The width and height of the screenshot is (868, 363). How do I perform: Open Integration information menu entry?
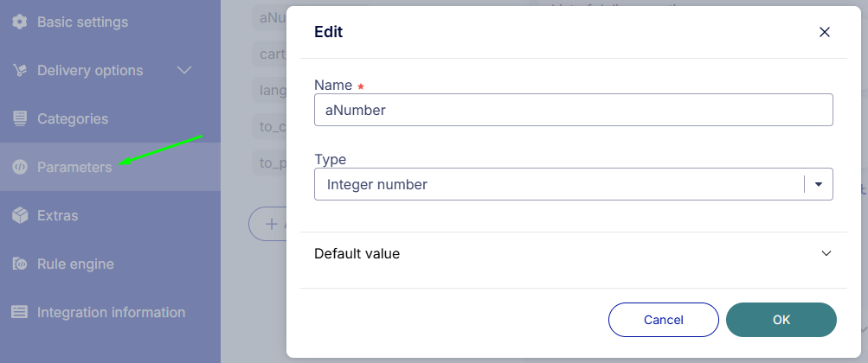(110, 312)
